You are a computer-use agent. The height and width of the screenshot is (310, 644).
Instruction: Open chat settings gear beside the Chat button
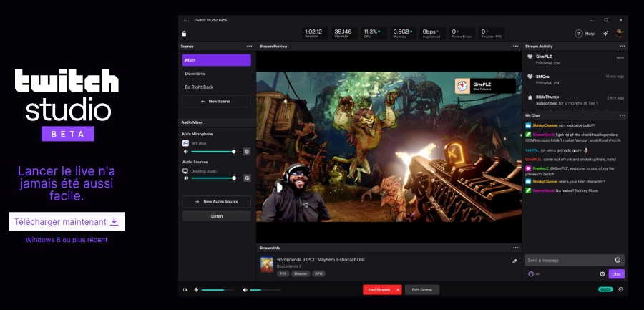click(602, 274)
